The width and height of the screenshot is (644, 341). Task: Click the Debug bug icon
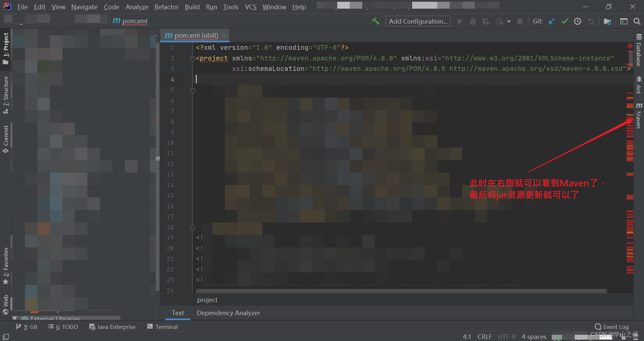point(473,21)
